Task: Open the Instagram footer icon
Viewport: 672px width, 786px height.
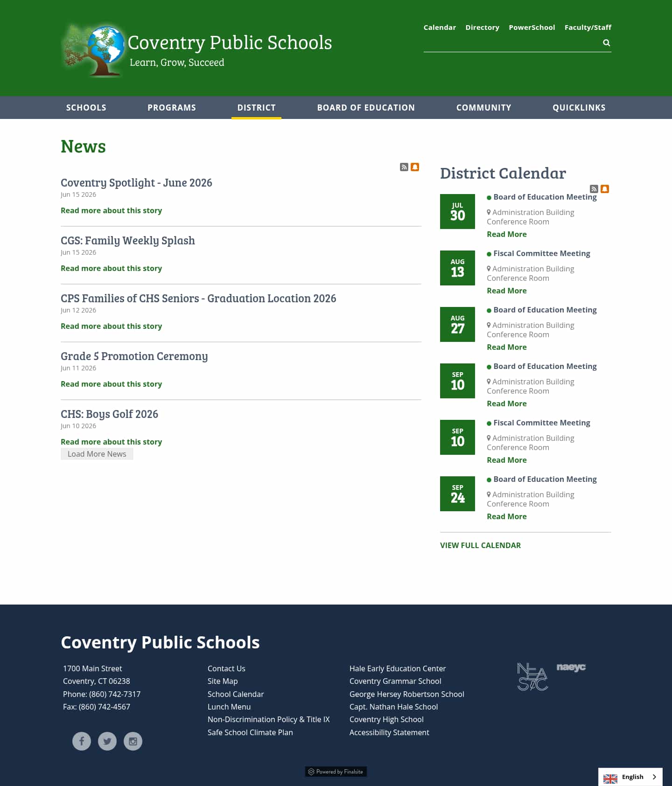Action: tap(133, 741)
